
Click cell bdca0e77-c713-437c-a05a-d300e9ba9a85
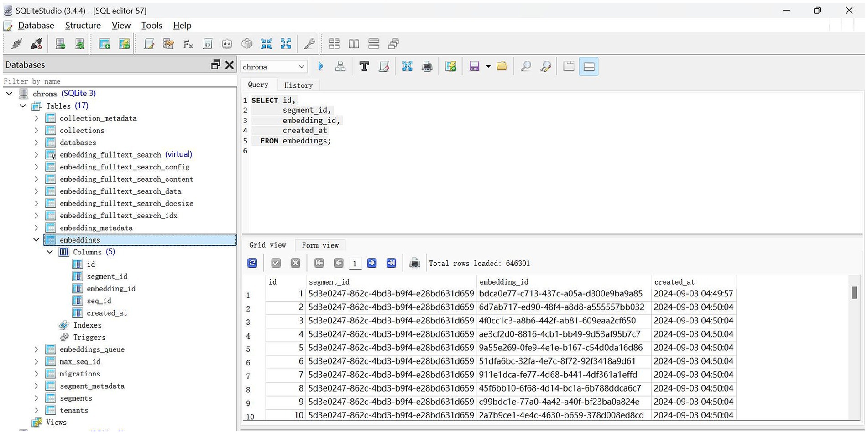coord(564,294)
